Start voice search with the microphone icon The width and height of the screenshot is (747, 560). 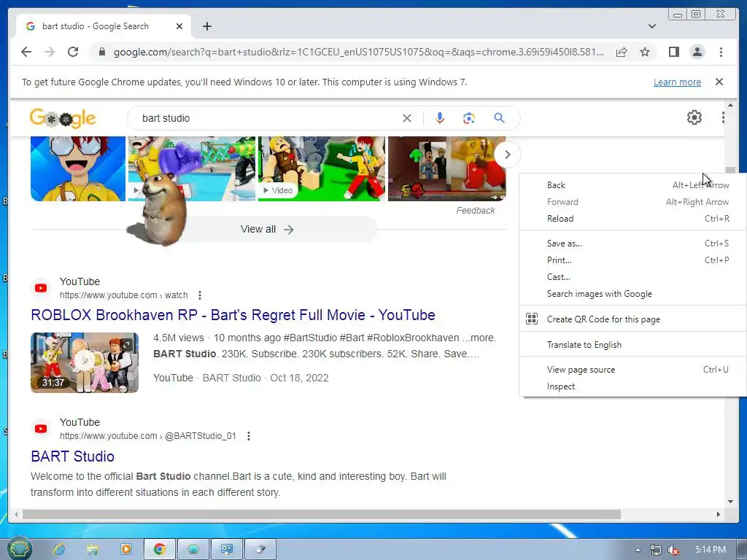click(x=439, y=118)
